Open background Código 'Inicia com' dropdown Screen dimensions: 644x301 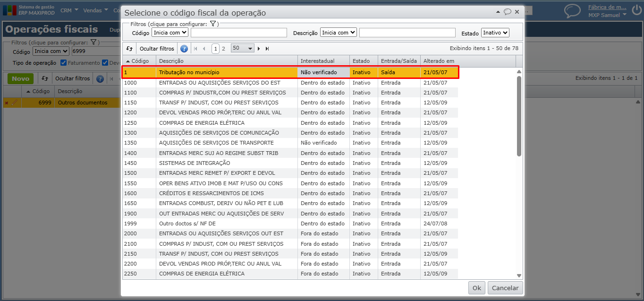click(51, 51)
